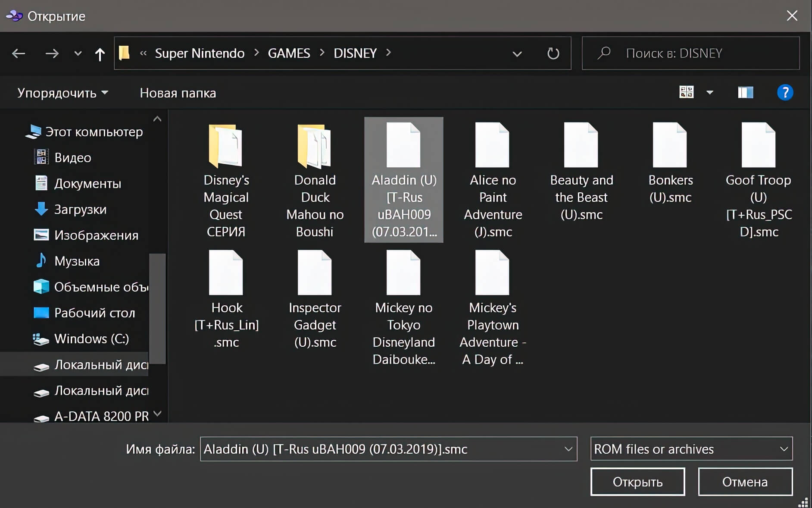The height and width of the screenshot is (508, 812).
Task: Select Donald Duck Mahou no Boushi folder
Action: [315, 180]
